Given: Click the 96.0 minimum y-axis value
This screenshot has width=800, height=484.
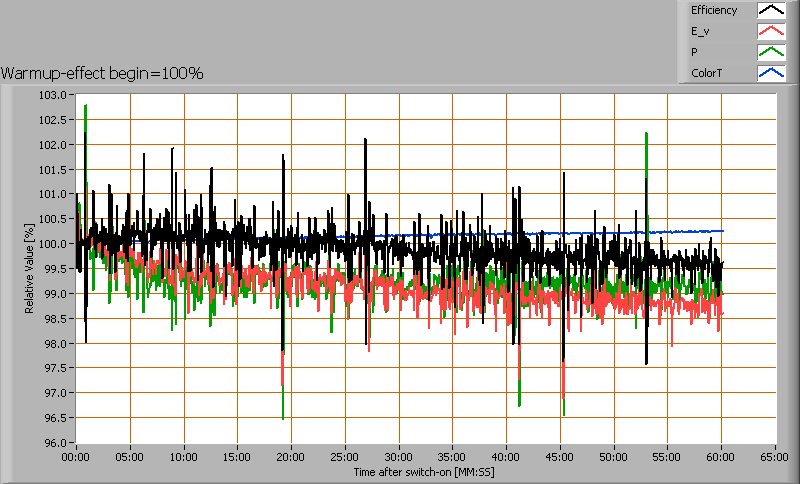Looking at the screenshot, I should (x=54, y=443).
